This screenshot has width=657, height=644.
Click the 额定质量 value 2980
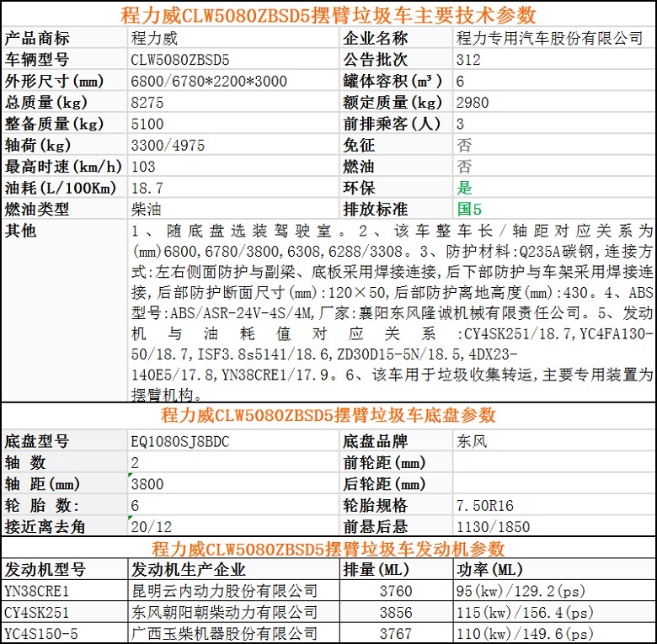(x=472, y=103)
